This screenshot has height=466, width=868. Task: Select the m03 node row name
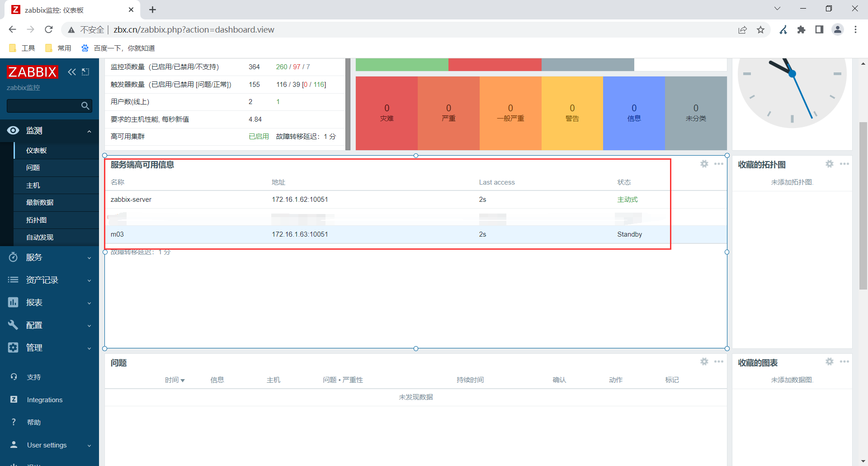(117, 234)
